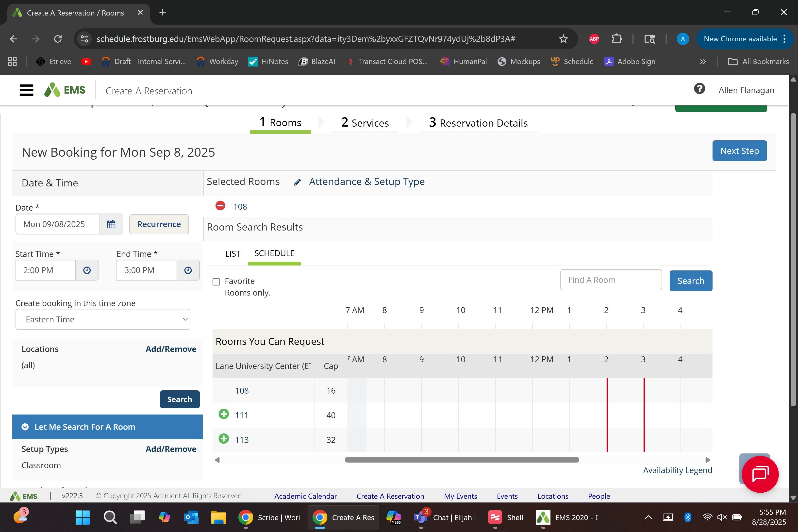Go to step 2 Services tab
This screenshot has height=532, width=798.
[x=365, y=123]
